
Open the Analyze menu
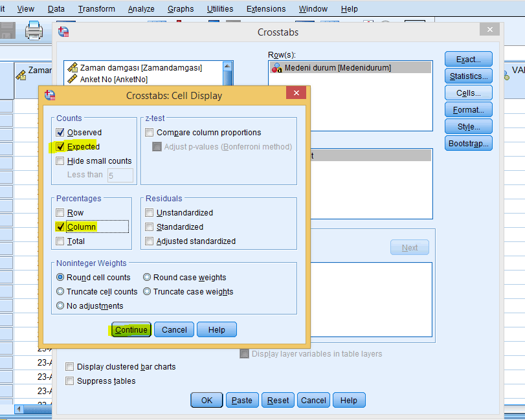(141, 9)
